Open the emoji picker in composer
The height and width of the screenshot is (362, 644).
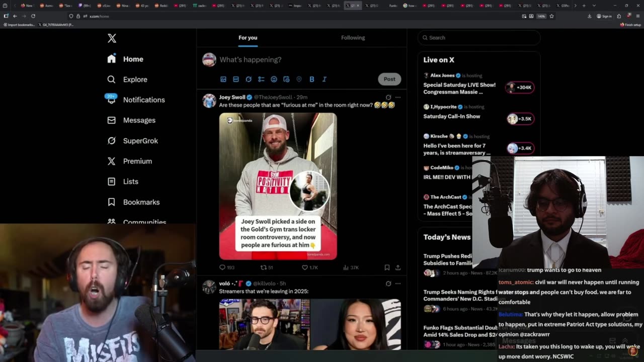pyautogui.click(x=274, y=79)
